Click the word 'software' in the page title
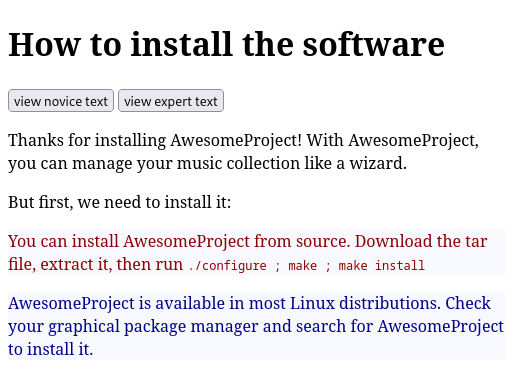This screenshot has width=513, height=375. click(x=374, y=44)
